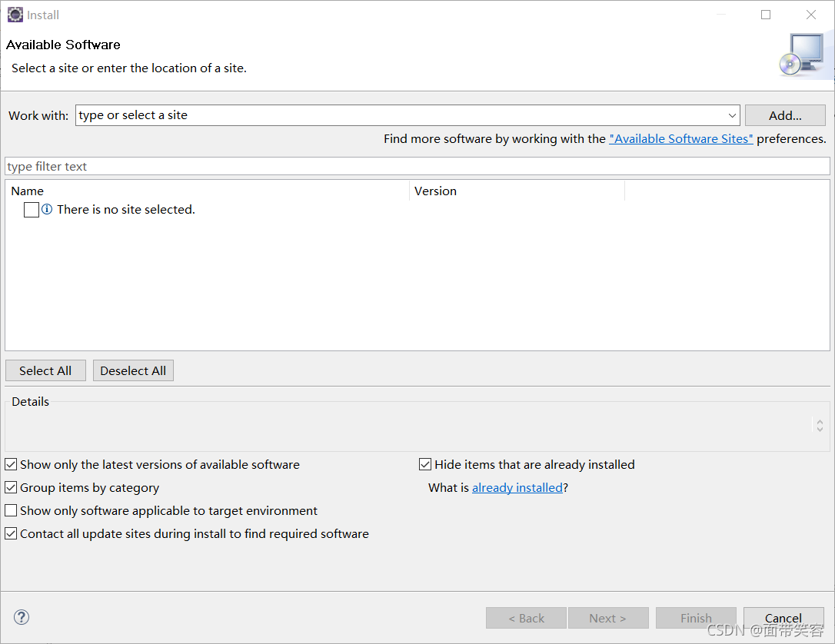Screen dimensions: 835x644
Task: Uncheck 'Group items by category'
Action: click(x=11, y=487)
